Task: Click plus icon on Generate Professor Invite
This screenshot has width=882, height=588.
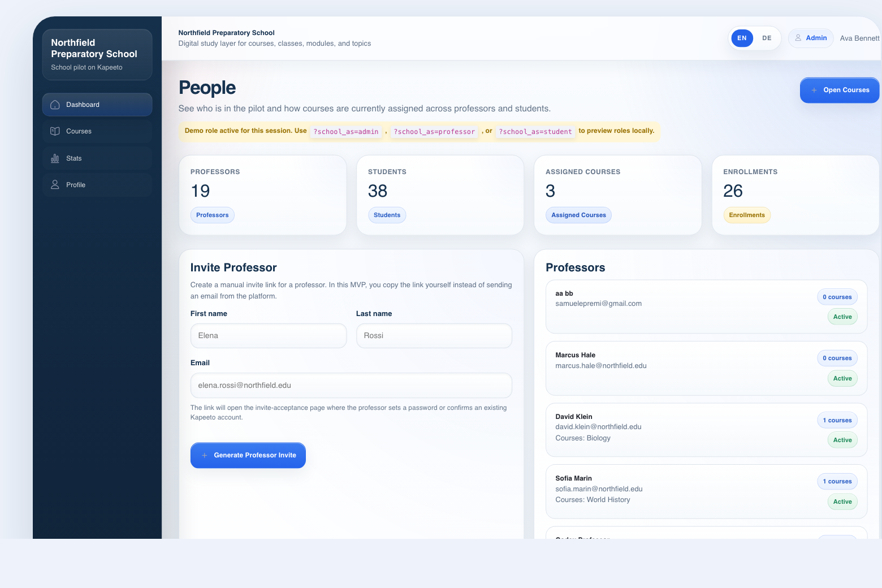Action: tap(205, 455)
